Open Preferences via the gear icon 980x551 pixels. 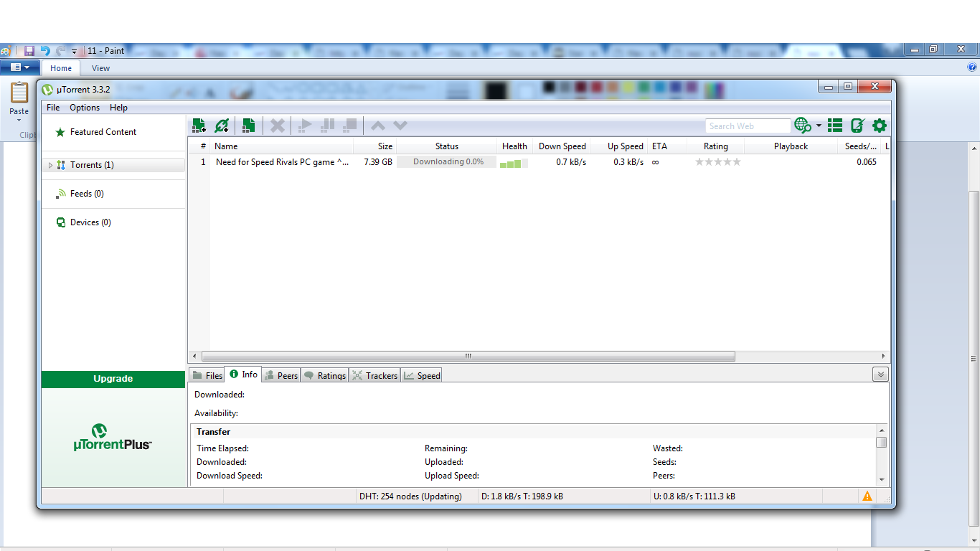coord(880,126)
